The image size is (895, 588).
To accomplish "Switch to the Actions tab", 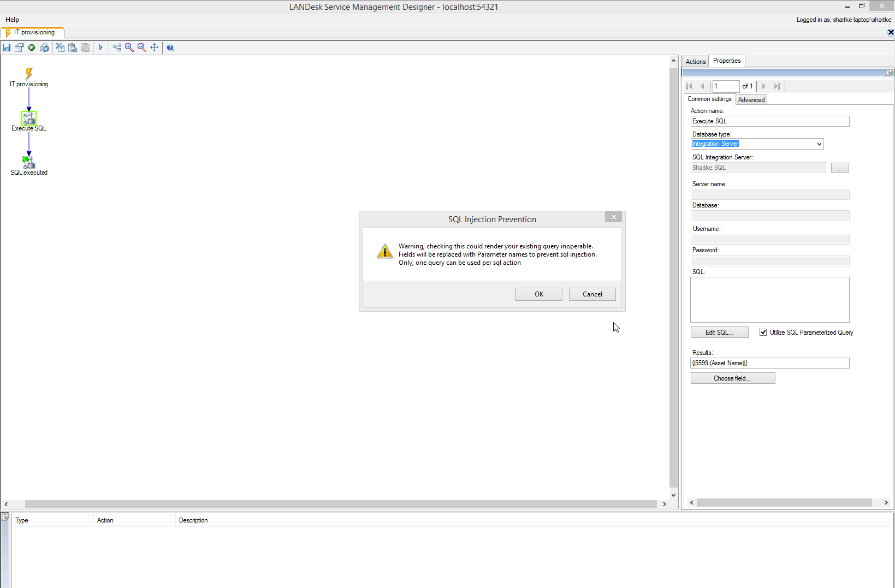I will point(695,61).
